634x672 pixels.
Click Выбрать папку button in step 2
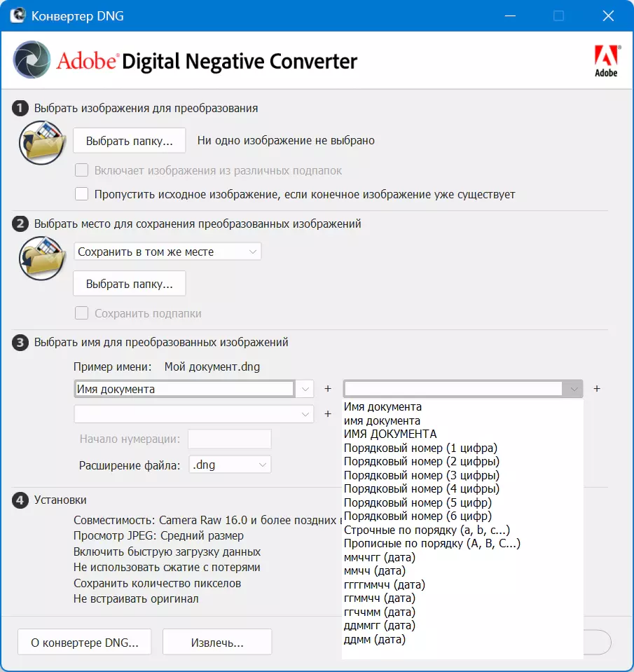pyautogui.click(x=130, y=283)
